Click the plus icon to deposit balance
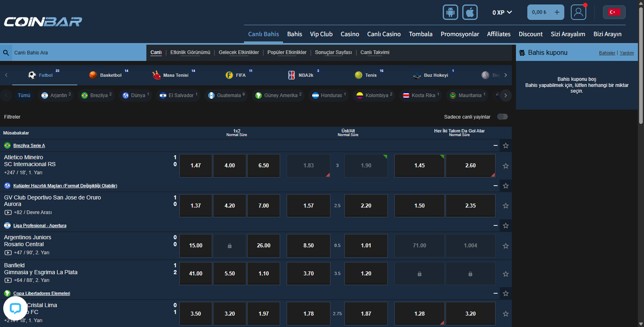This screenshot has width=644, height=327. pos(557,12)
